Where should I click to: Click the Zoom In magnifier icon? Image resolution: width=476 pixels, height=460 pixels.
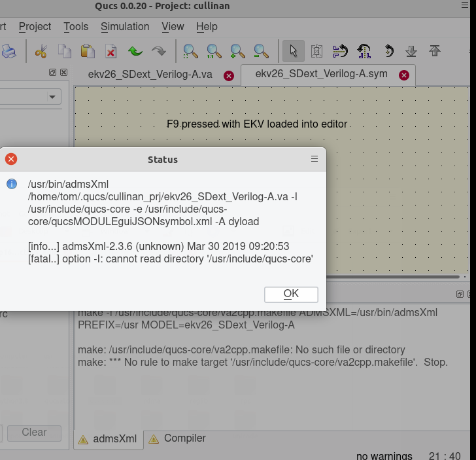click(x=237, y=51)
